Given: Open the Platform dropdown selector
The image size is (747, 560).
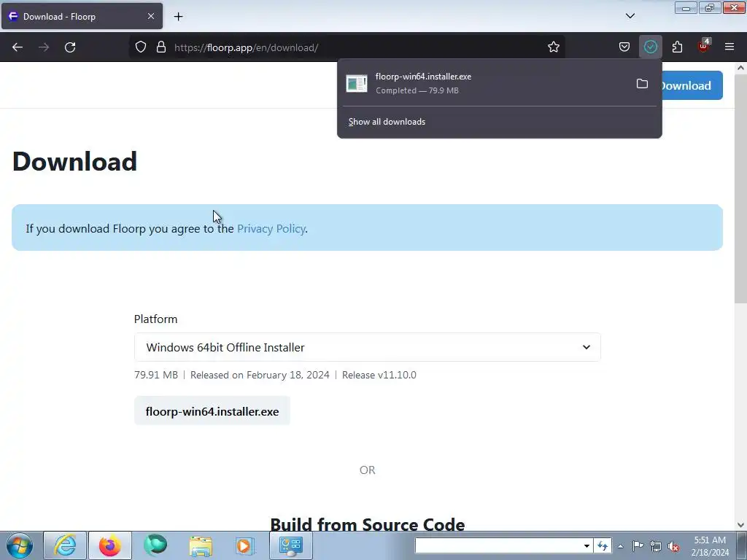Looking at the screenshot, I should tap(368, 347).
